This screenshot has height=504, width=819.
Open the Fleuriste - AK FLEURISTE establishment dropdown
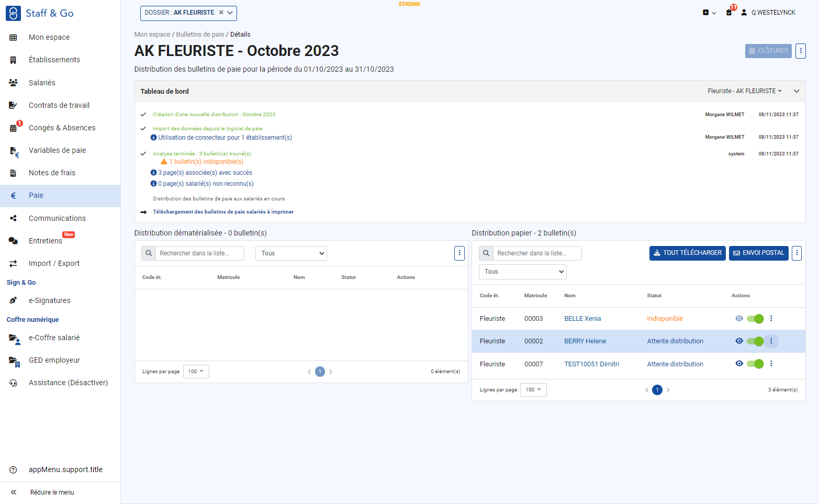pyautogui.click(x=745, y=91)
